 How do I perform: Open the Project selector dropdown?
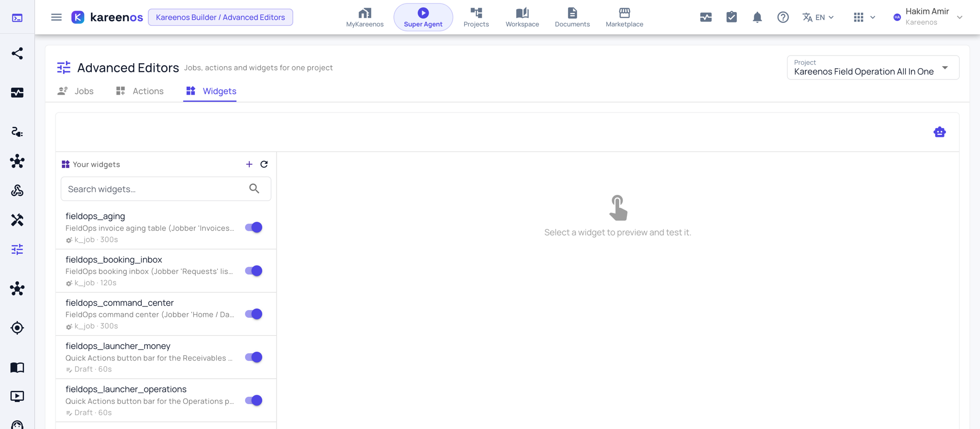(x=873, y=68)
